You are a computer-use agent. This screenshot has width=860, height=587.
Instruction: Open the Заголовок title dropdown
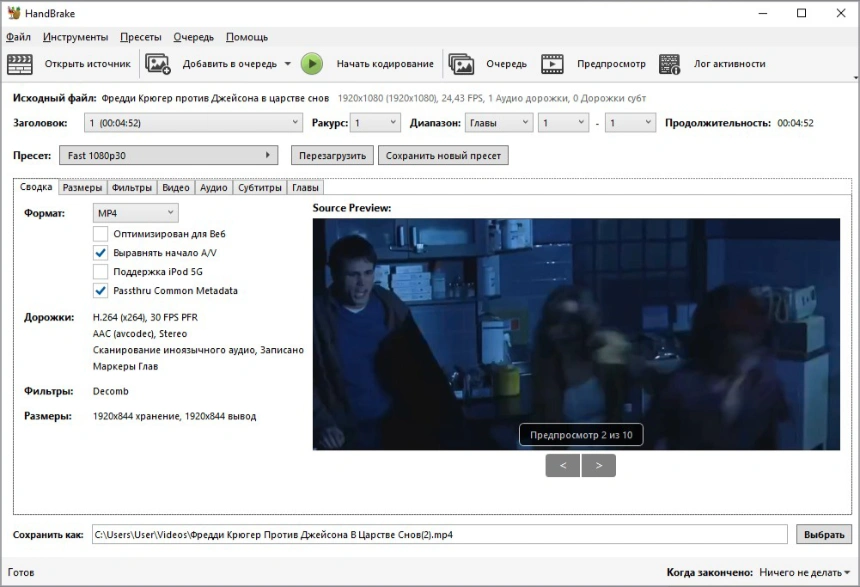pos(193,123)
